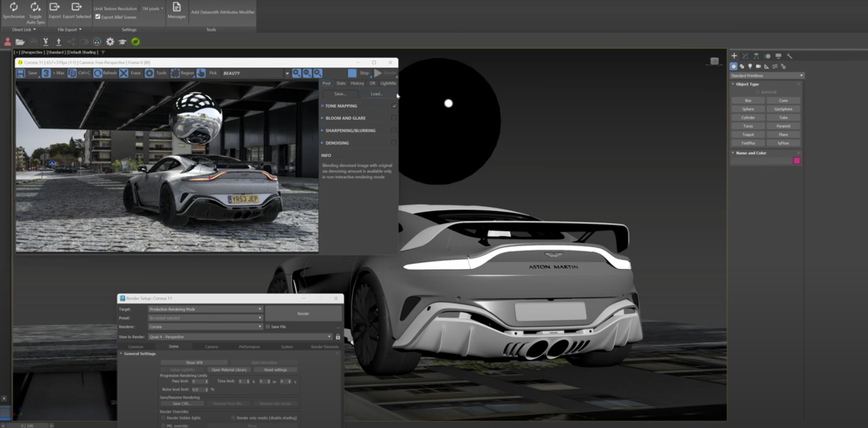Select the Geometry icon in the Create panel
Screen dimensions: 868x428
coord(734,66)
